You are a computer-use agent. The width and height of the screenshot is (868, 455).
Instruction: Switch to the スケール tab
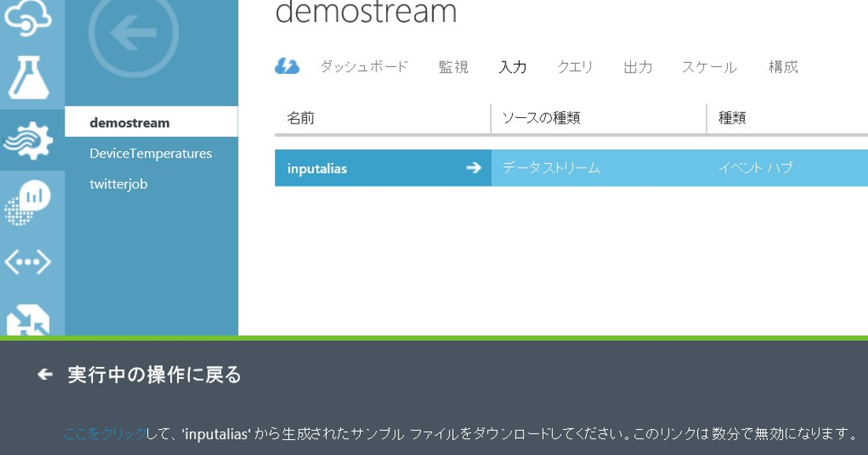710,67
